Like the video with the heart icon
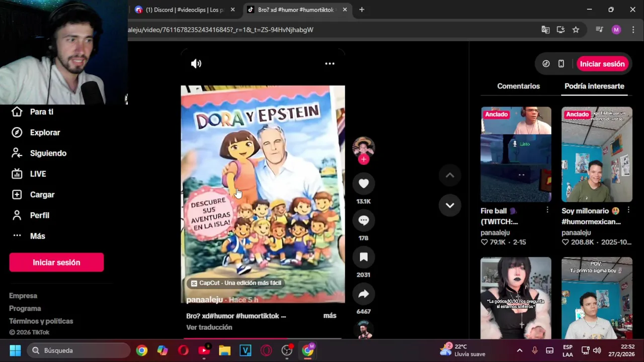The width and height of the screenshot is (644, 362). point(363,184)
